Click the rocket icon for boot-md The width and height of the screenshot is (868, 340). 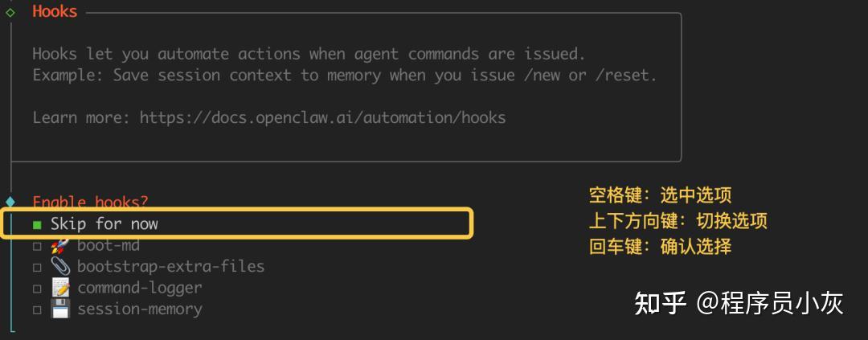click(60, 245)
